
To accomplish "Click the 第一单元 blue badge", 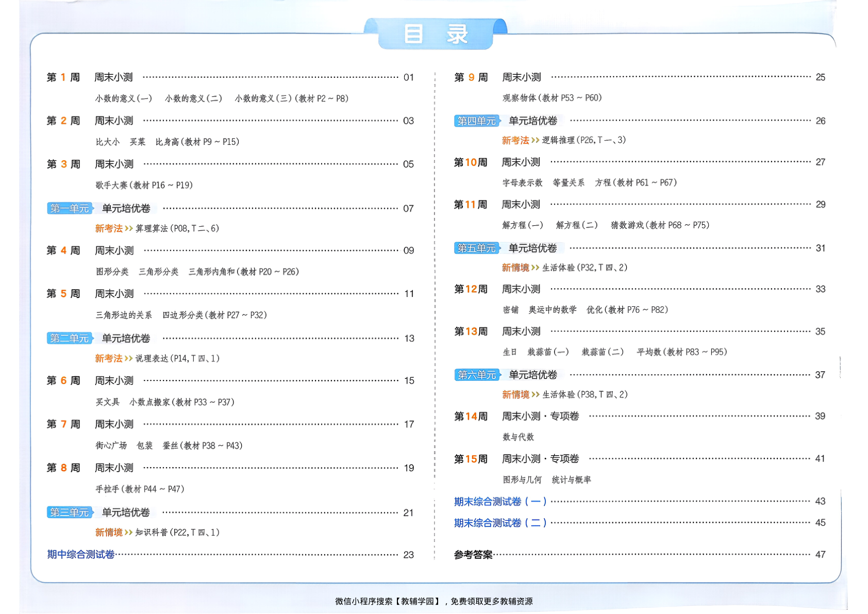I will [x=70, y=208].
